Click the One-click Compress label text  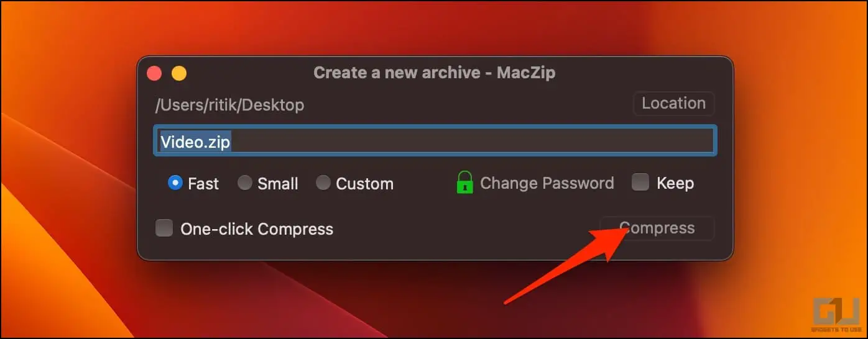[x=257, y=229]
